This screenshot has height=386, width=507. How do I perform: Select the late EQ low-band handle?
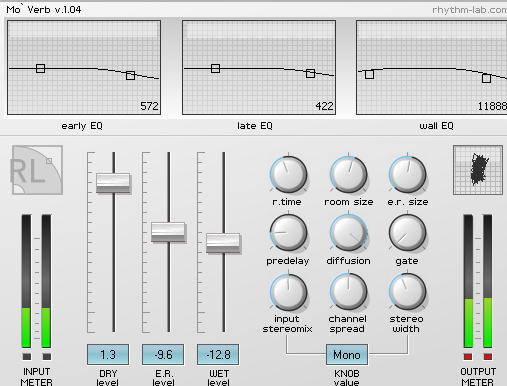tap(216, 69)
